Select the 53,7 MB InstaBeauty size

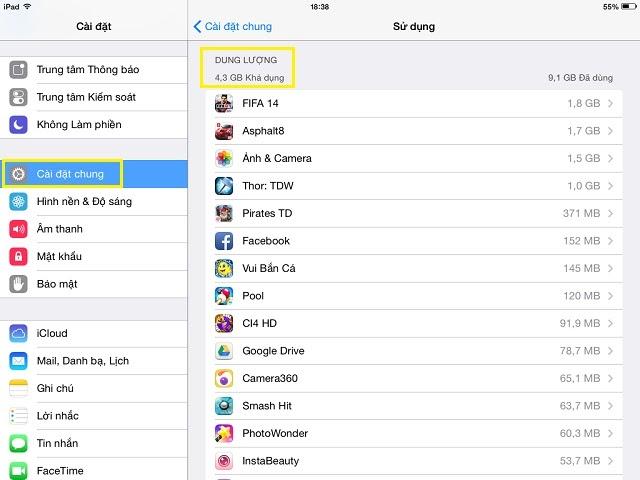(580, 461)
